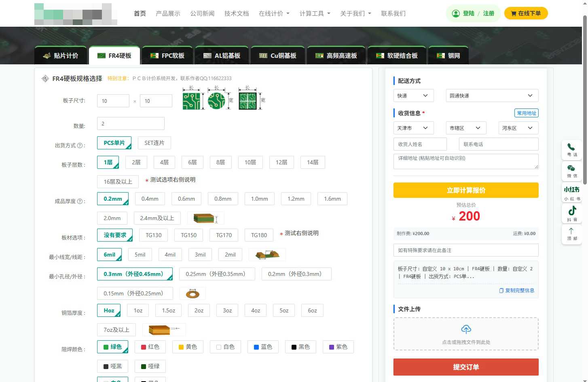Click the 数量 quantity input field
The height and width of the screenshot is (382, 588).
pos(131,123)
